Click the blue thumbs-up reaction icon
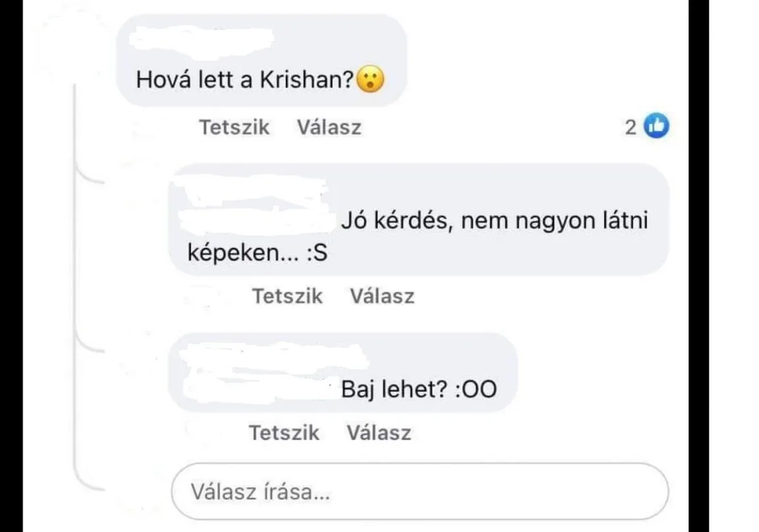Viewport: 759px width, 532px height. coord(656,127)
